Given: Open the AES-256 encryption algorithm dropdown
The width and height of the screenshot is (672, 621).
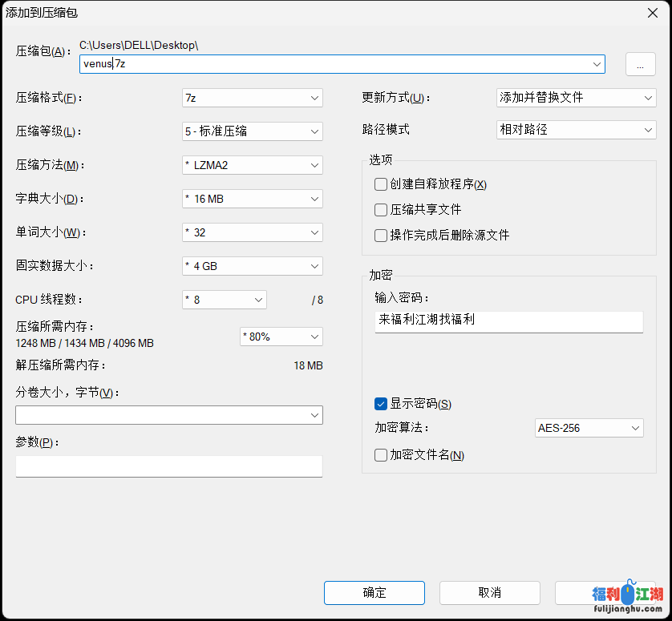Looking at the screenshot, I should tap(589, 427).
